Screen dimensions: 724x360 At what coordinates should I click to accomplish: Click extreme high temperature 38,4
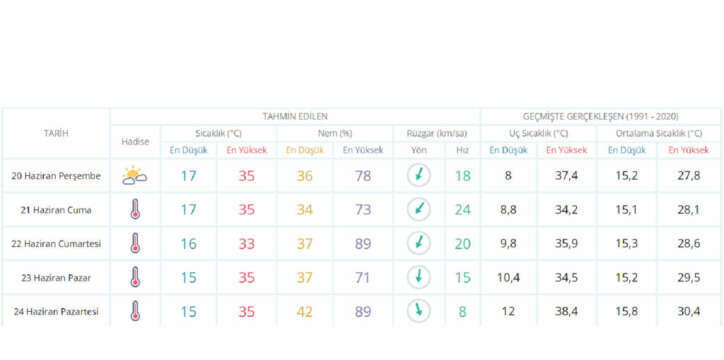pos(567,312)
